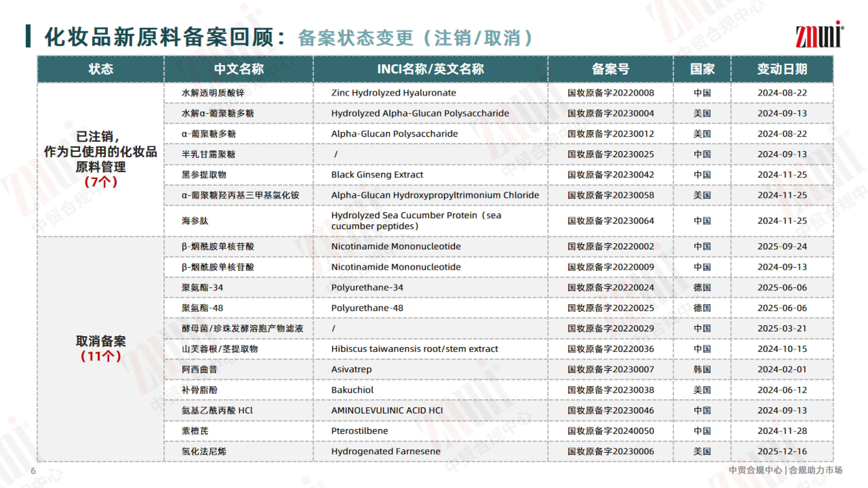Select the Hydrogenated Farnesene cell
This screenshot has height=488, width=868.
(x=386, y=451)
